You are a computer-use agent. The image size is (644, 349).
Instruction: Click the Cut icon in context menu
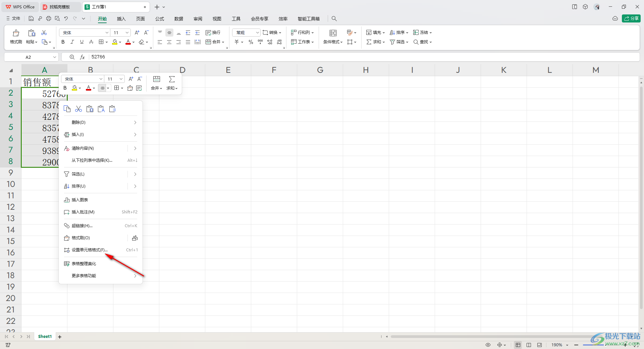(78, 109)
